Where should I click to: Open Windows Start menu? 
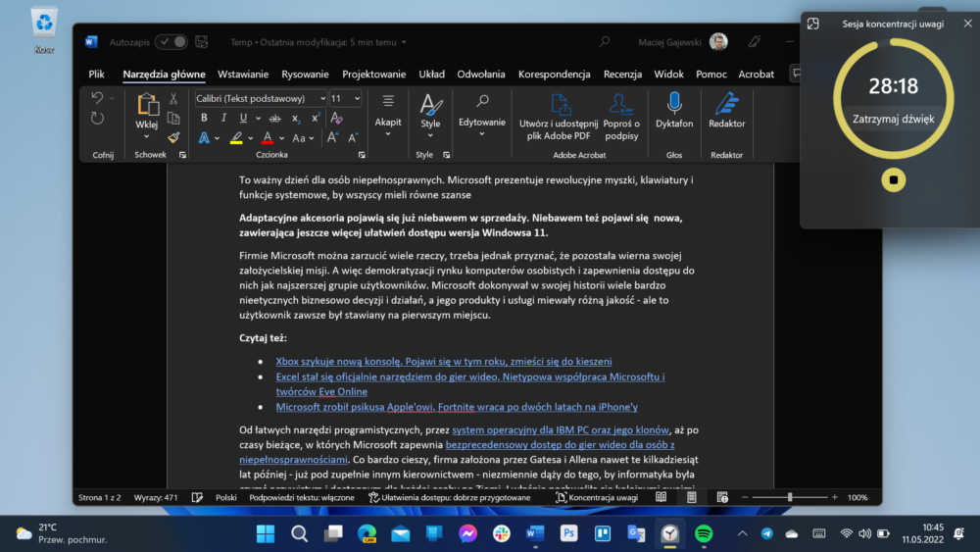click(266, 534)
